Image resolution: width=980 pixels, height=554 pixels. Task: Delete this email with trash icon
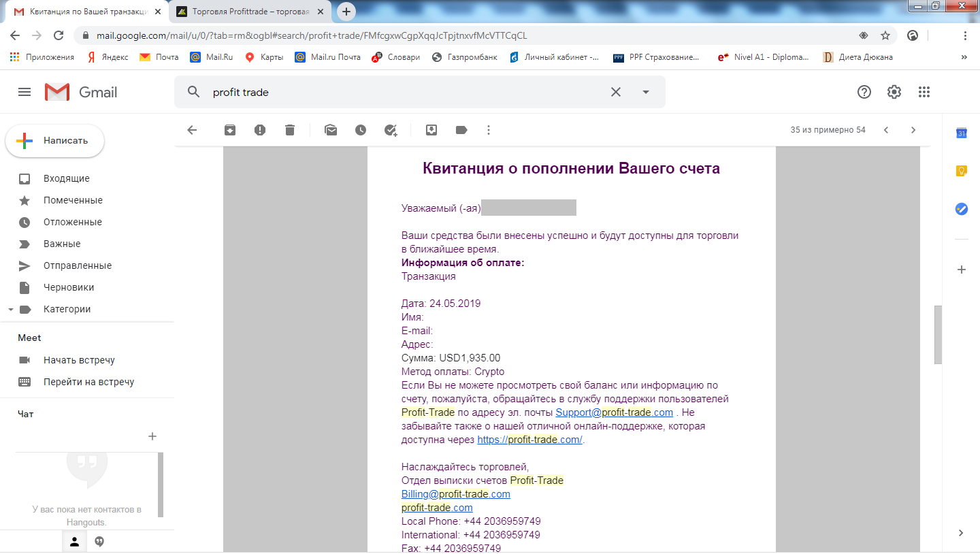pyautogui.click(x=290, y=130)
